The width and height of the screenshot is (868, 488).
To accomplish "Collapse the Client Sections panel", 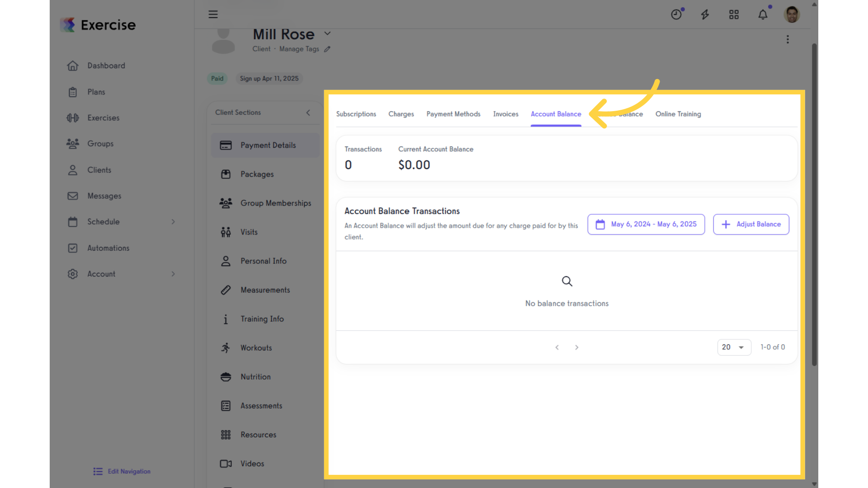I will 308,113.
